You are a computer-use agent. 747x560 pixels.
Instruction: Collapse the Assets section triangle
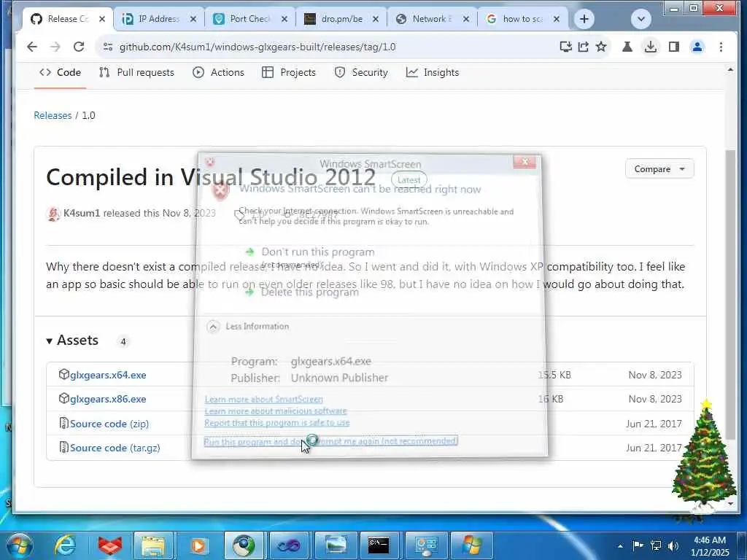[49, 341]
